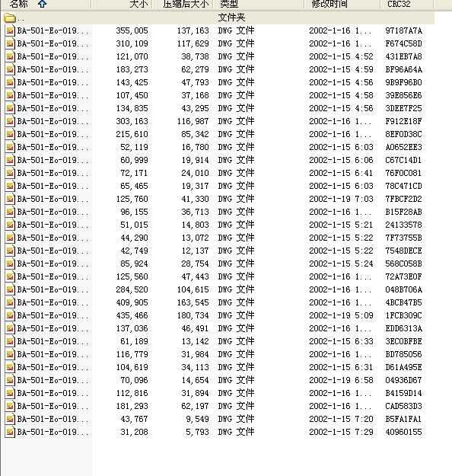The image size is (452, 476).
Task: Select DWG file icon with size 183,273
Action: [10, 69]
